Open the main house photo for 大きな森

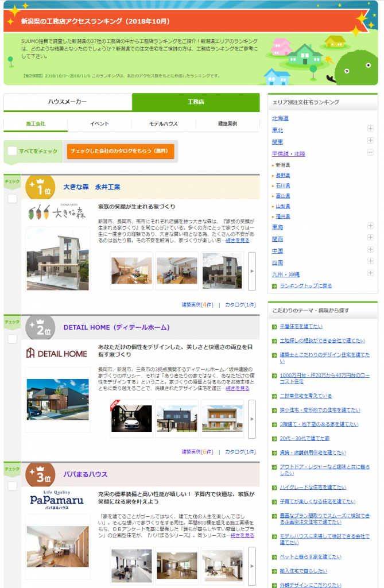(57, 259)
